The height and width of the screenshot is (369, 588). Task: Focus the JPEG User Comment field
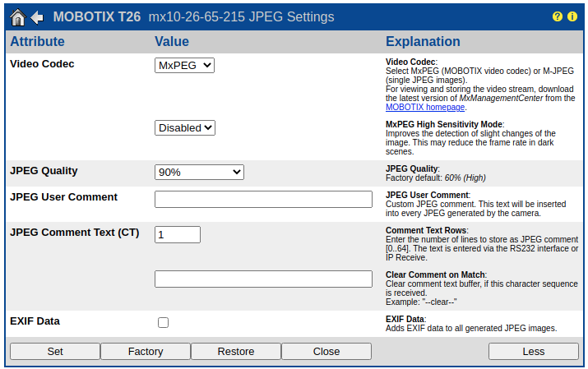point(263,200)
